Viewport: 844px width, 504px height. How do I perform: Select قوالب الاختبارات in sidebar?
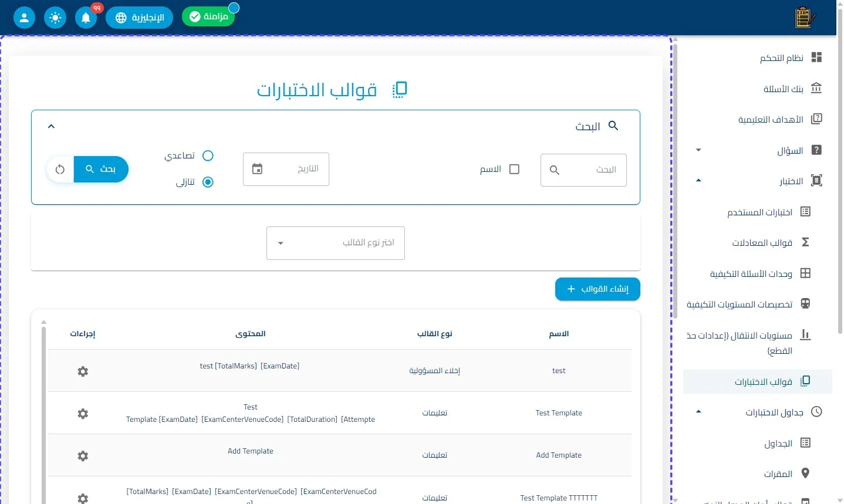point(758,381)
